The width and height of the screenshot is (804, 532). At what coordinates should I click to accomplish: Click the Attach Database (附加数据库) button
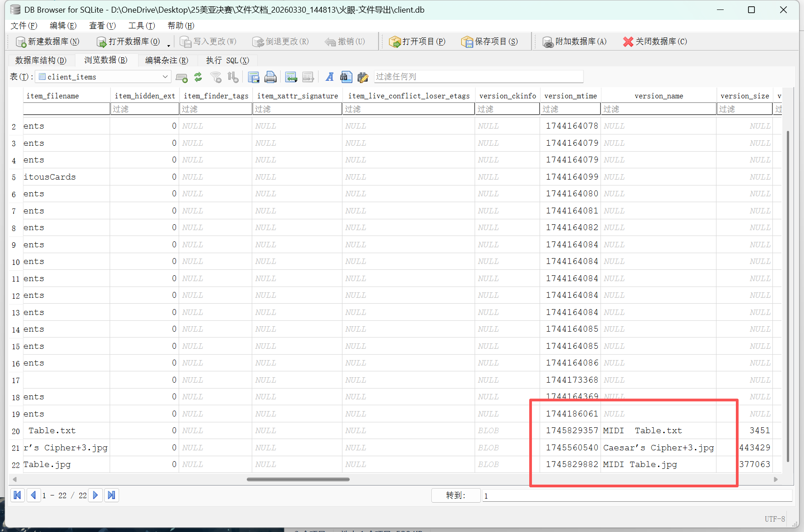coord(574,42)
